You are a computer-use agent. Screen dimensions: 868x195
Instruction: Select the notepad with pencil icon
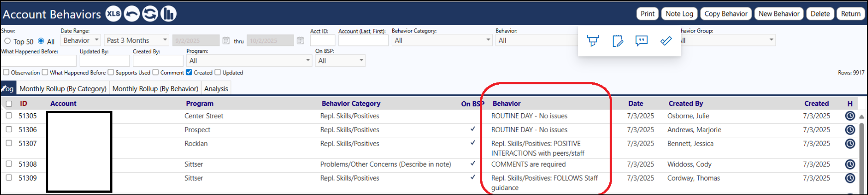(x=618, y=41)
